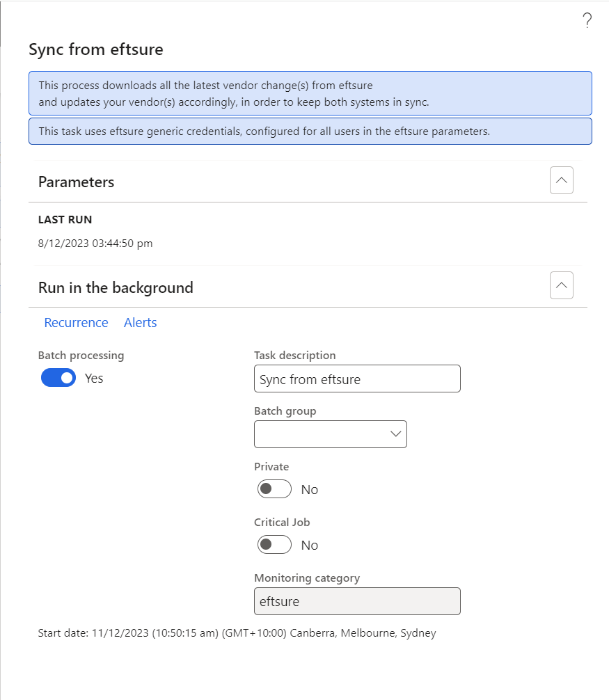Turn off the Batch processing toggle

[58, 378]
